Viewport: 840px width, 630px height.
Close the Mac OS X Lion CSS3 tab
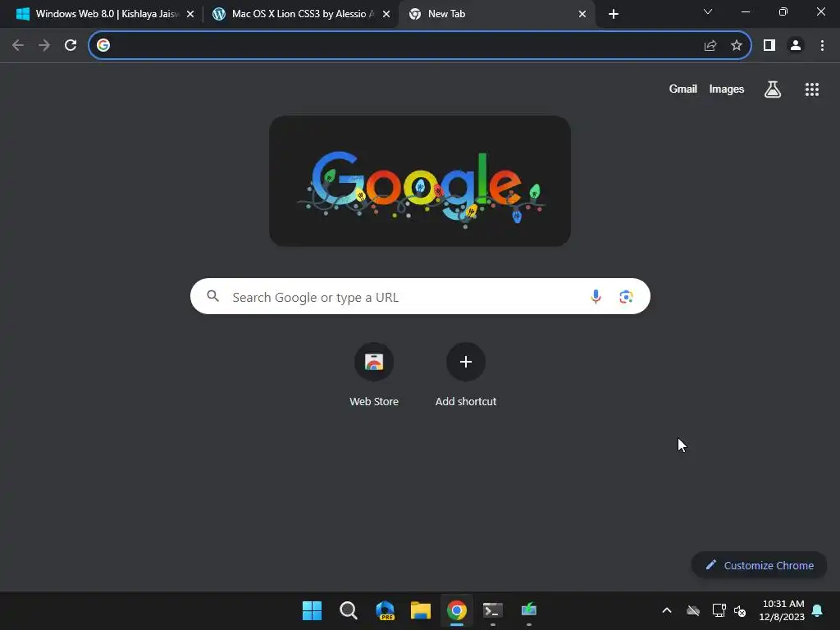(386, 14)
